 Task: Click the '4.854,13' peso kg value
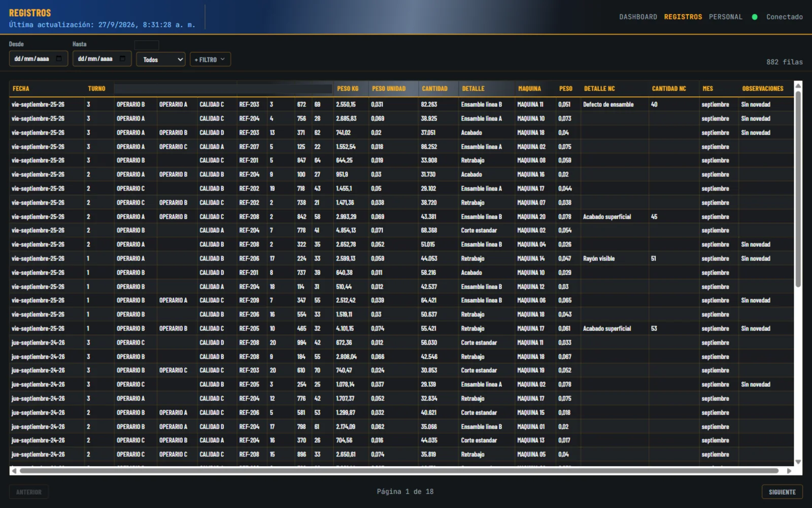(x=346, y=231)
